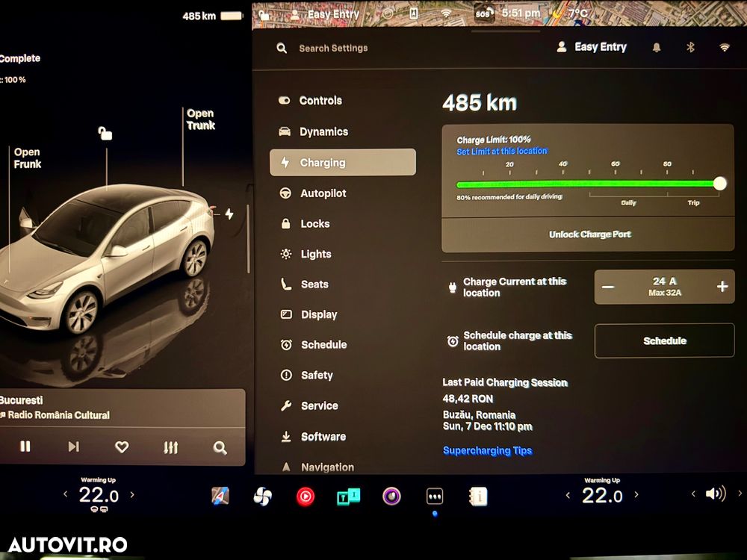Screen dimensions: 747x560
Task: Open the Navigation settings
Action: point(317,467)
